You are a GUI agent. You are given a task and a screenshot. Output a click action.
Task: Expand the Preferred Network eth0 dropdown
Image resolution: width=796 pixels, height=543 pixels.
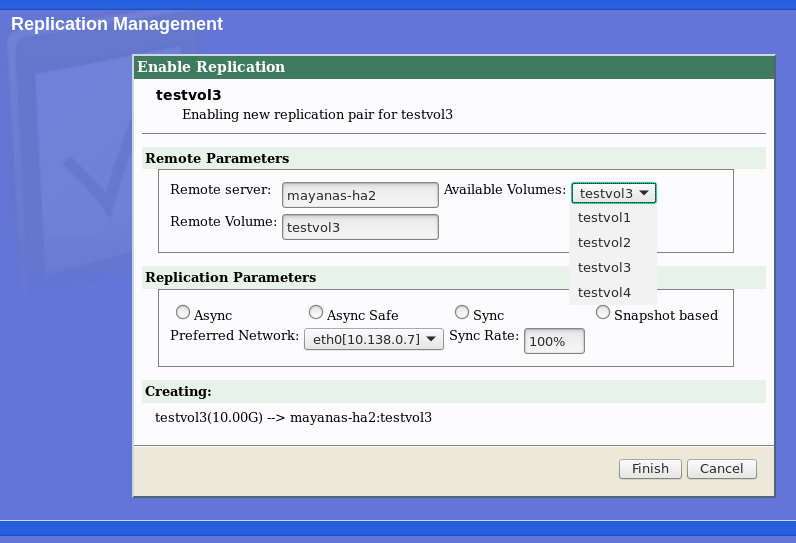373,339
